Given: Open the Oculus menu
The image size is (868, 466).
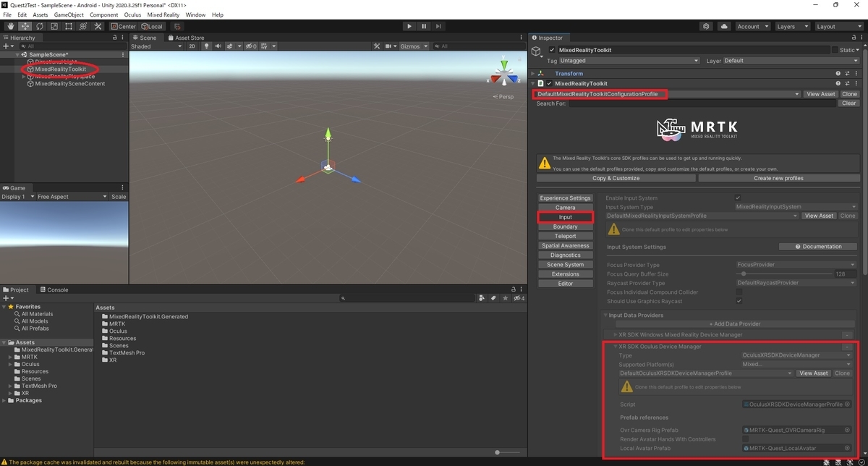Looking at the screenshot, I should pos(132,14).
